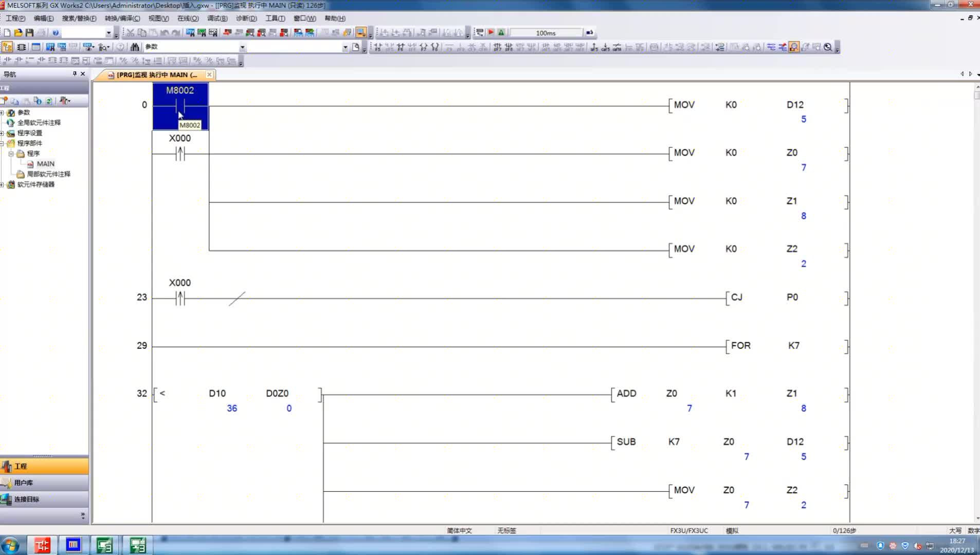Open the empty dropdown beside the help icon
The image size is (980, 555).
click(x=108, y=33)
